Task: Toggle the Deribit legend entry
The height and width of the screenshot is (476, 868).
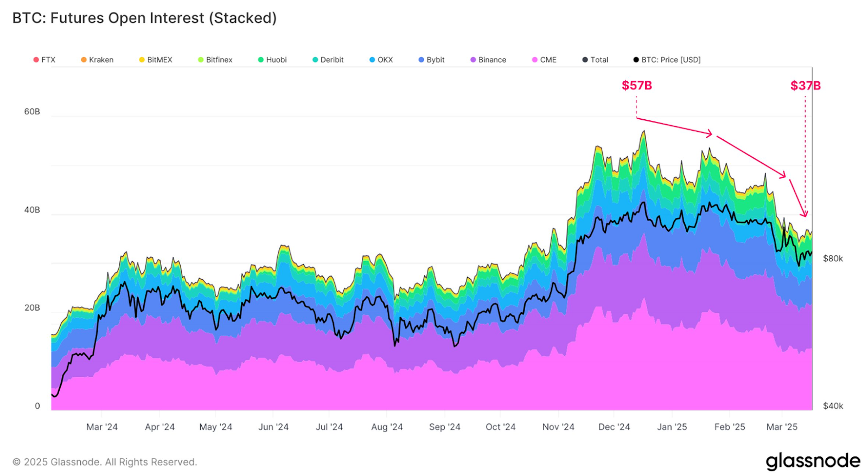Action: click(x=328, y=60)
